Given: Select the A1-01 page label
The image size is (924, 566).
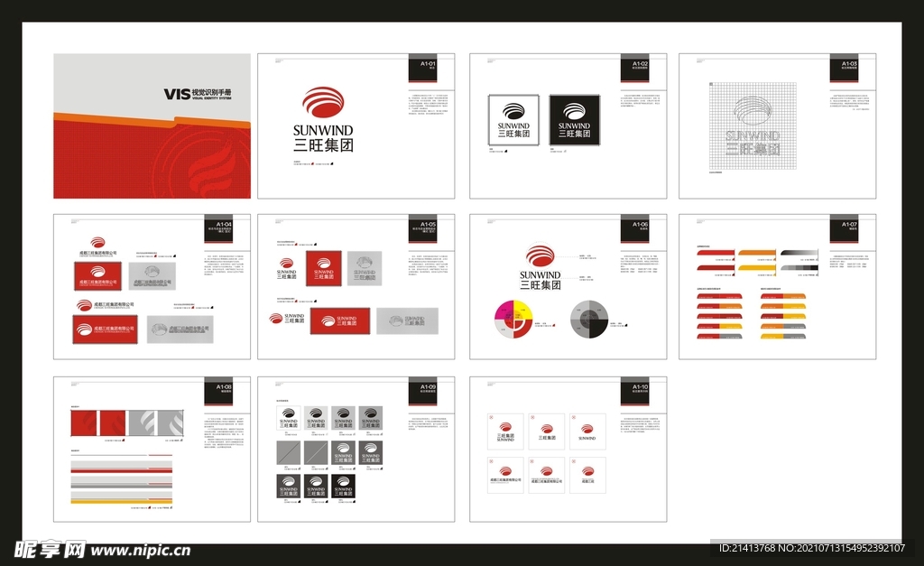Looking at the screenshot, I should [x=428, y=64].
